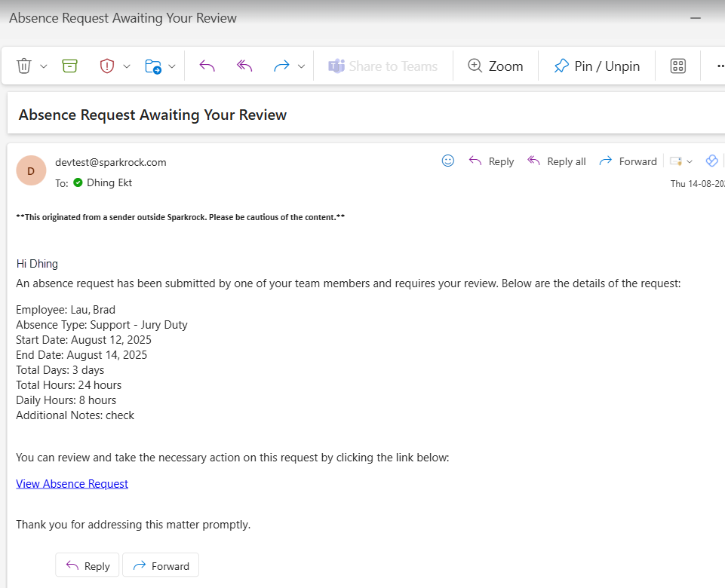Click the Dhing Ekt recipient name
This screenshot has height=588, width=725.
point(109,182)
